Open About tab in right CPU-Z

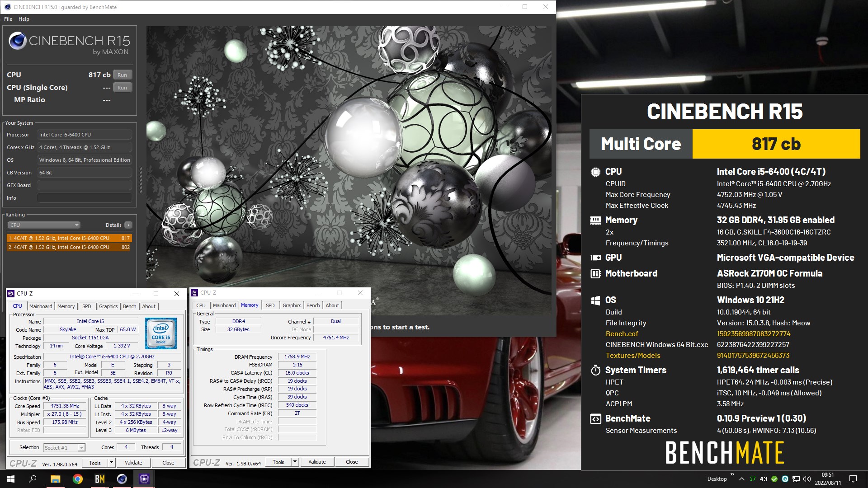pos(332,305)
